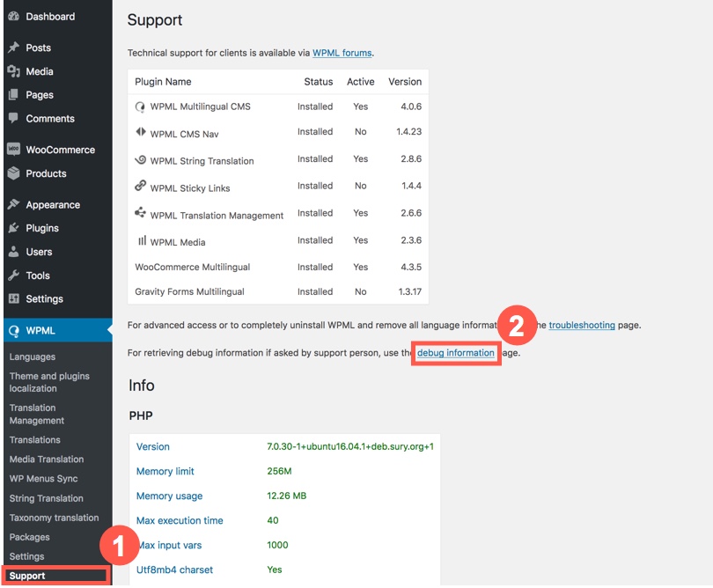Open the Packages submenu
The height and width of the screenshot is (588, 713).
click(x=29, y=537)
